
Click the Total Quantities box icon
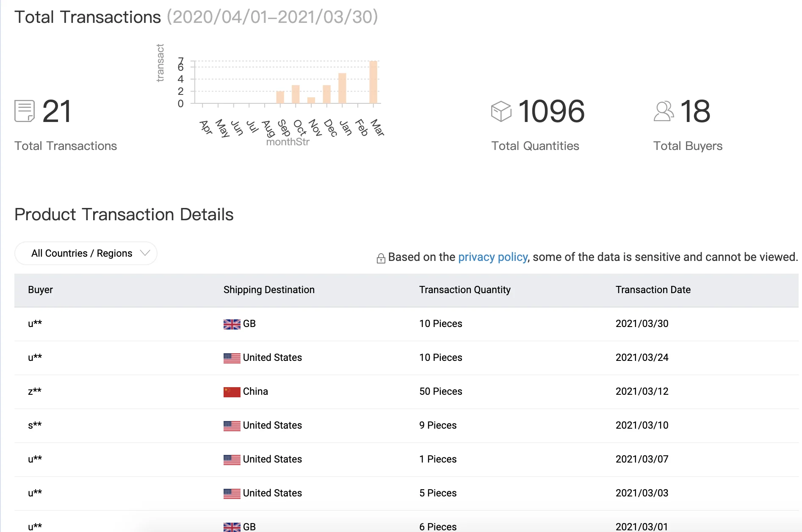click(501, 111)
